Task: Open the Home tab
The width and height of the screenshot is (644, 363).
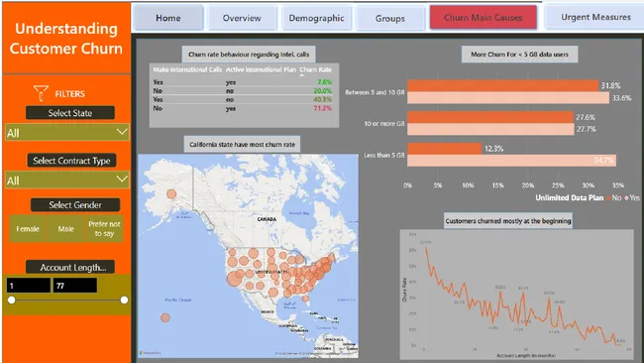Action: coord(168,18)
